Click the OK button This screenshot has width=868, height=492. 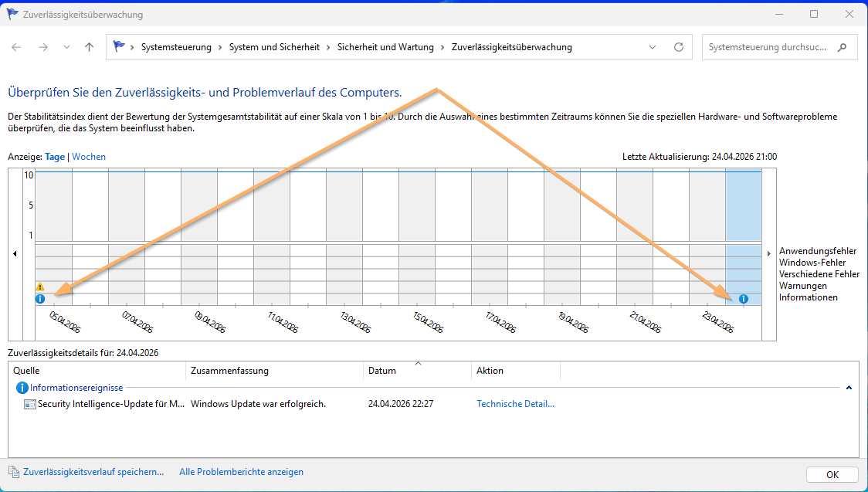tap(832, 475)
